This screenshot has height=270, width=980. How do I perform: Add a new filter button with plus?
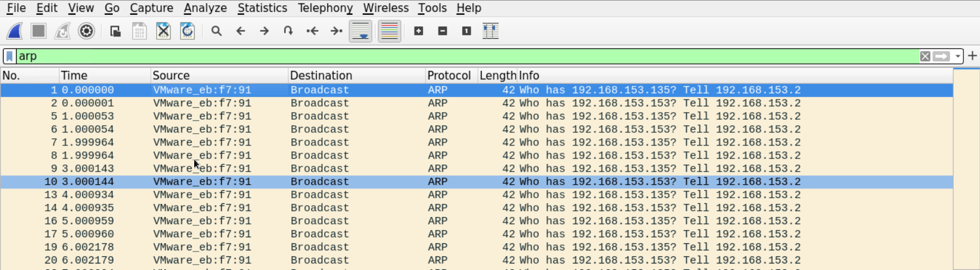pyautogui.click(x=972, y=55)
